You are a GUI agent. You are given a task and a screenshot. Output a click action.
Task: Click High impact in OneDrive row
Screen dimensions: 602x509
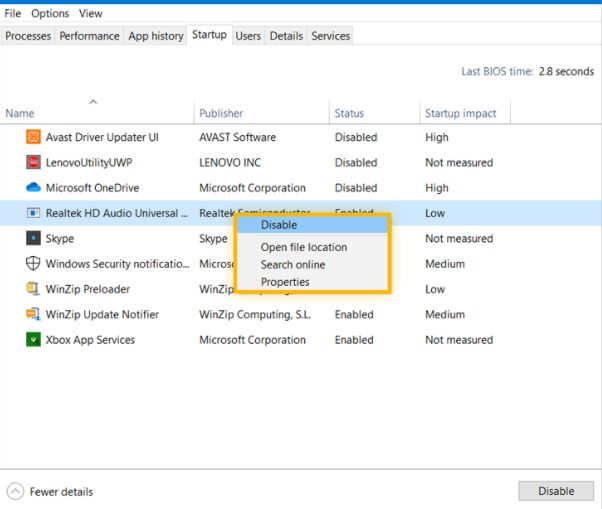[437, 188]
